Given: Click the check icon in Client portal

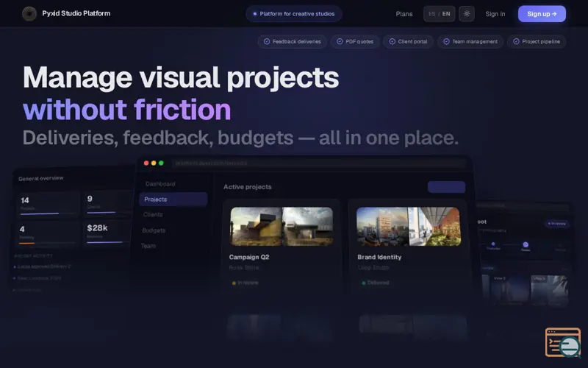Looking at the screenshot, I should (392, 42).
